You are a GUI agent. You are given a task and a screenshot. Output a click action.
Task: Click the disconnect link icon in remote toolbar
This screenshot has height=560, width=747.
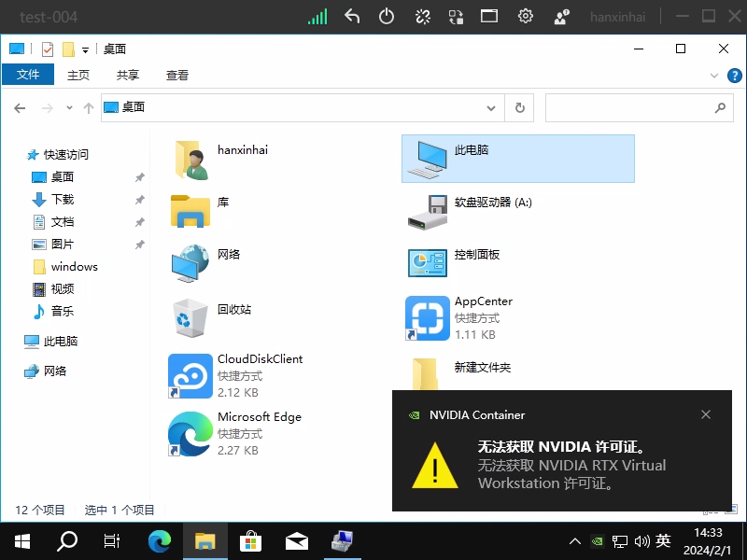tap(423, 17)
